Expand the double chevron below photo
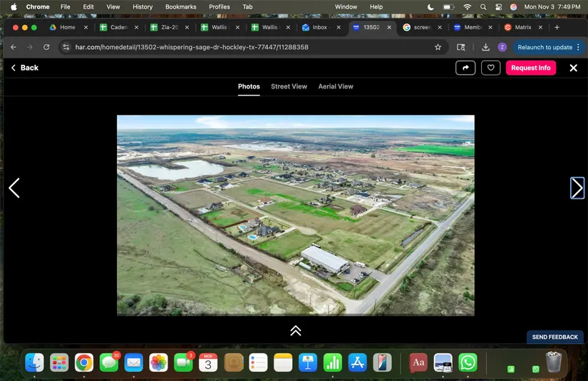Image resolution: width=588 pixels, height=381 pixels. (x=295, y=330)
